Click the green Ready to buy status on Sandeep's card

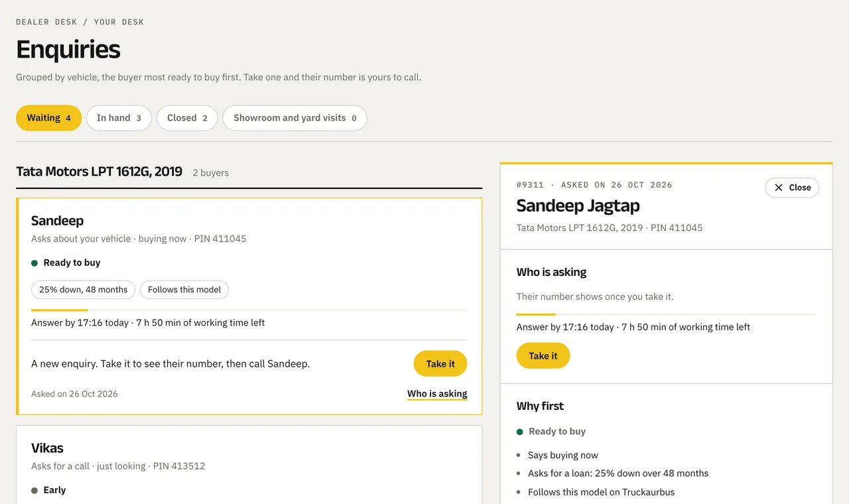[66, 263]
